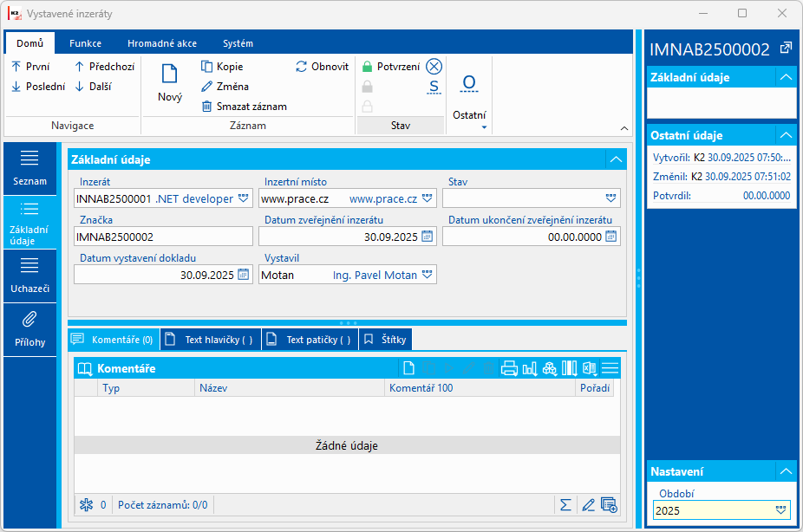
Task: Copy the record with Kopie
Action: click(x=222, y=67)
